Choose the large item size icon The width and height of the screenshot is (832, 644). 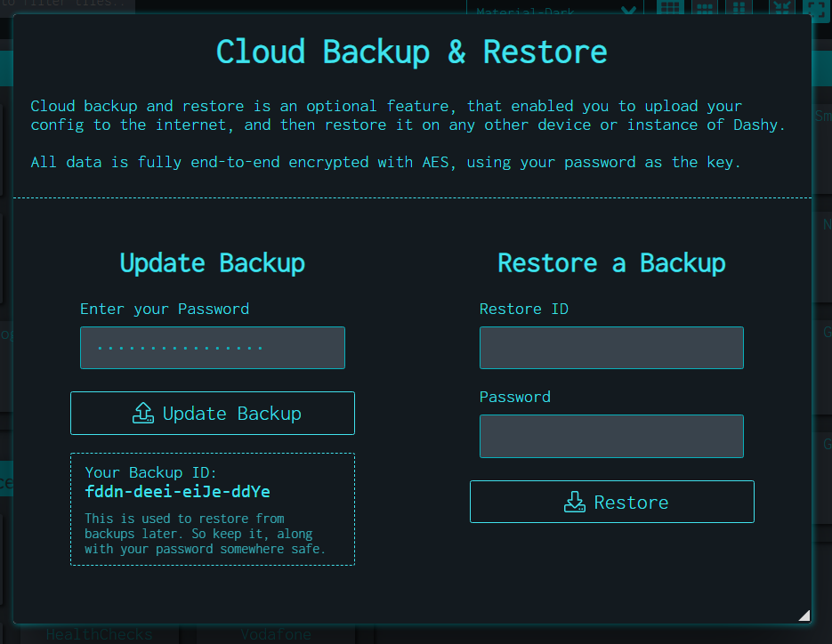coord(815,8)
